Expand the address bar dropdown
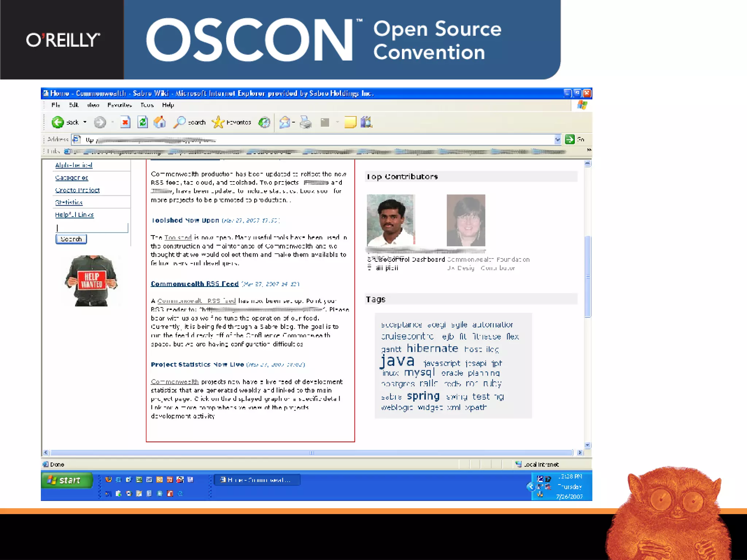 (557, 139)
